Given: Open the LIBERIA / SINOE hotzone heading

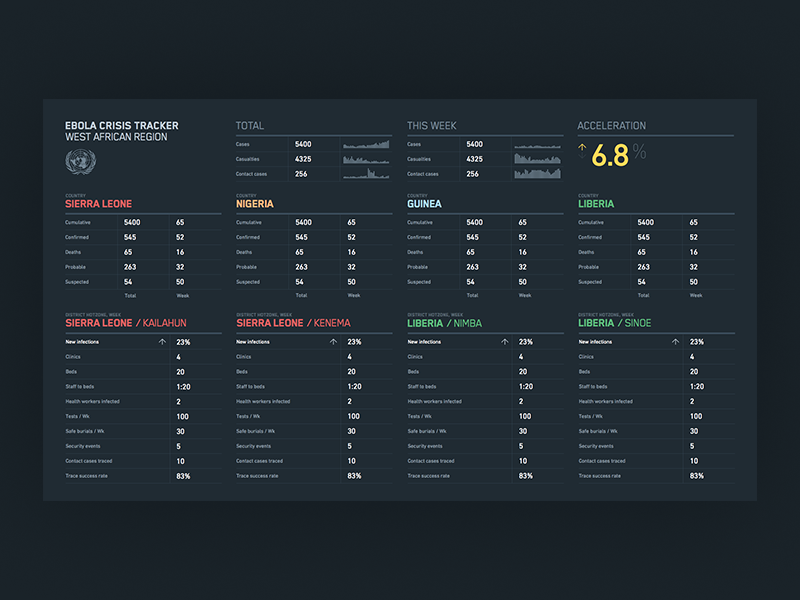Looking at the screenshot, I should click(614, 322).
